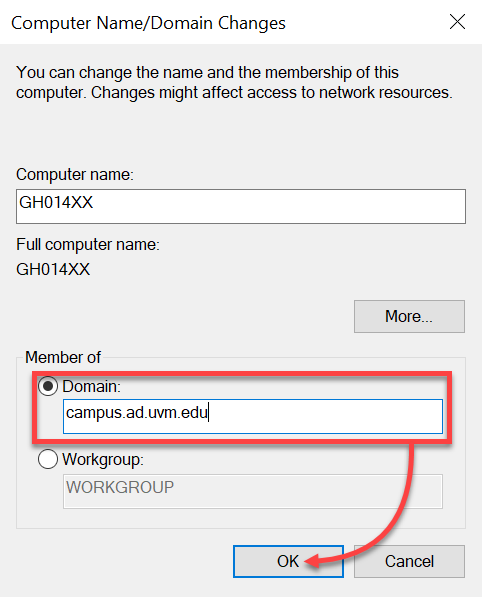Click the 'Member of' group heading
This screenshot has width=482, height=597.
(63, 358)
